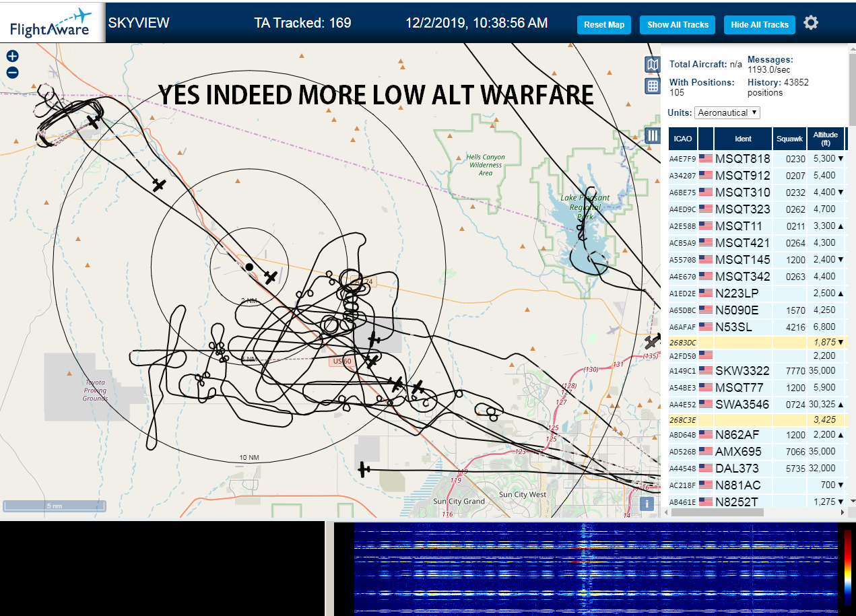856x616 pixels.
Task: Select the MSQT77 aircraft row
Action: (757, 388)
